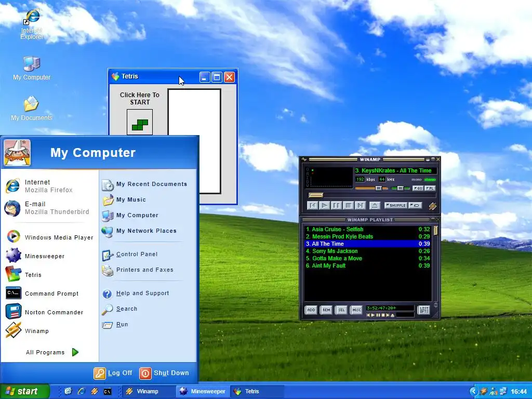Minimize the Tetris window
Image resolution: width=532 pixels, height=399 pixels.
click(205, 77)
